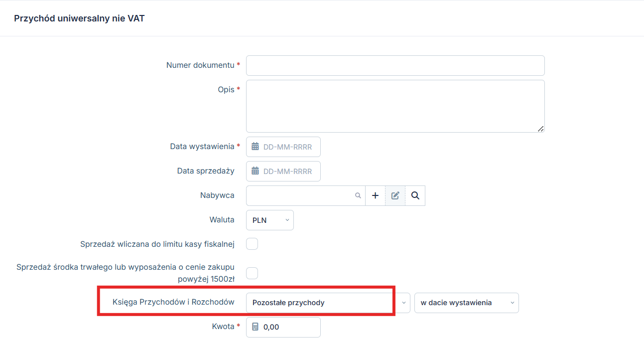This screenshot has height=352, width=644.
Task: Focus the Numer dokumentu input field
Action: (x=395, y=65)
